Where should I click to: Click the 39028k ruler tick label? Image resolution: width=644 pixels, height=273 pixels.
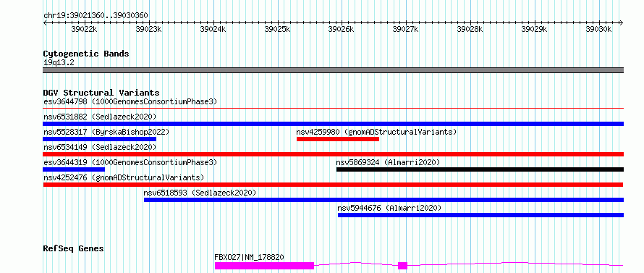tap(470, 29)
